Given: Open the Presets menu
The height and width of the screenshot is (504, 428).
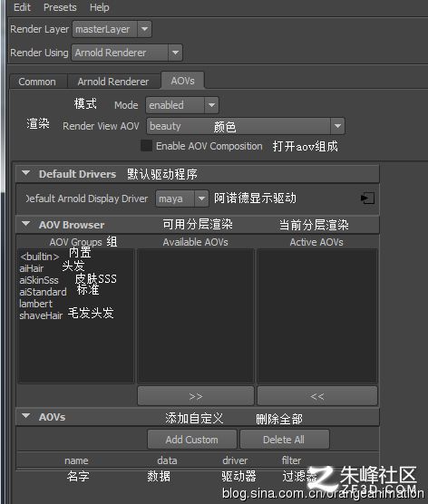Looking at the screenshot, I should (x=60, y=7).
